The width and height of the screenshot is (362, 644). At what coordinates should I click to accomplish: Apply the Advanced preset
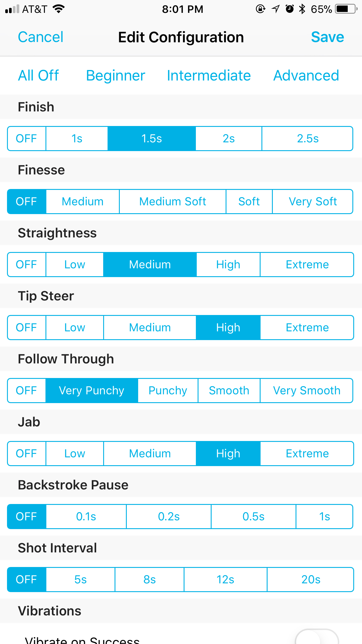tap(306, 76)
